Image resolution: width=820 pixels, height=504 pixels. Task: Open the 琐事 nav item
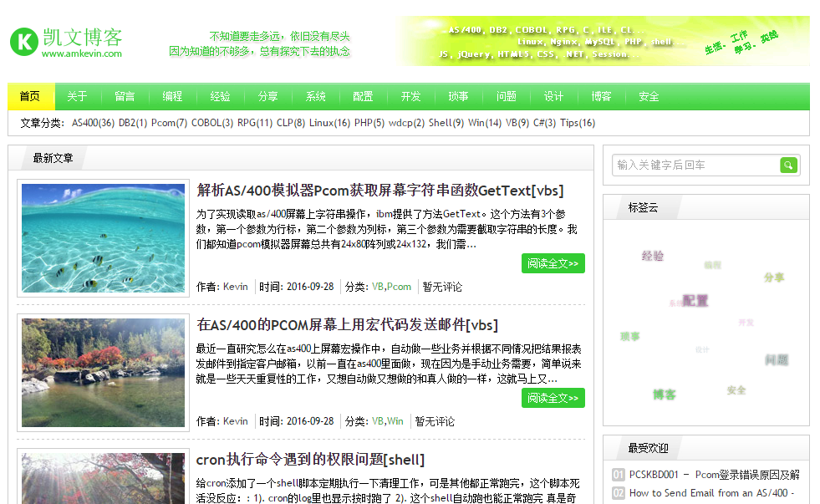tap(459, 96)
